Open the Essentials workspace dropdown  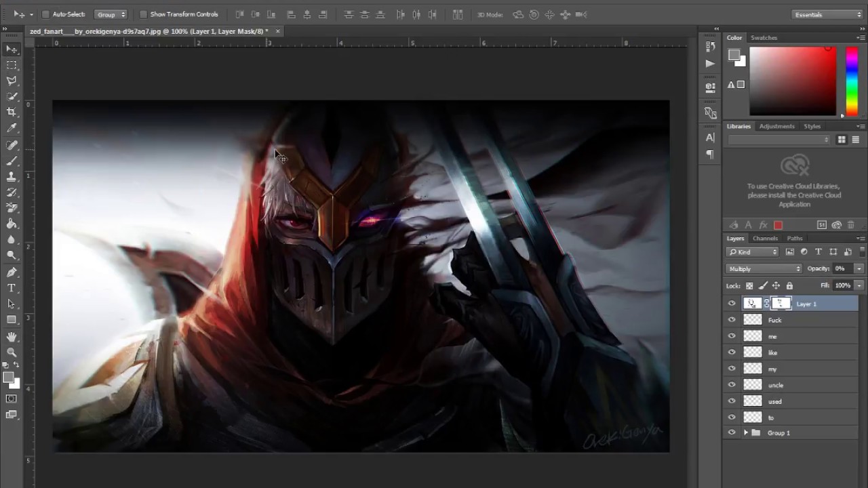click(x=827, y=14)
